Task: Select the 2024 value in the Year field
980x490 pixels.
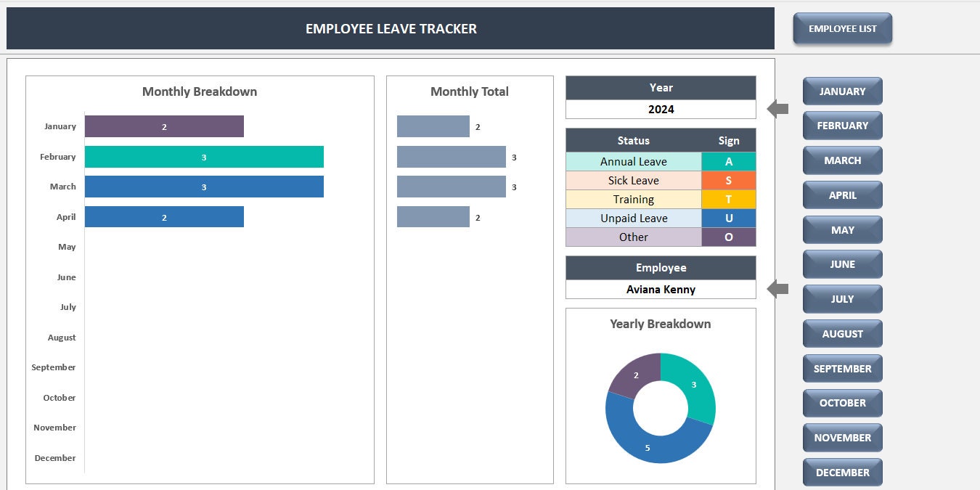Action: click(661, 109)
